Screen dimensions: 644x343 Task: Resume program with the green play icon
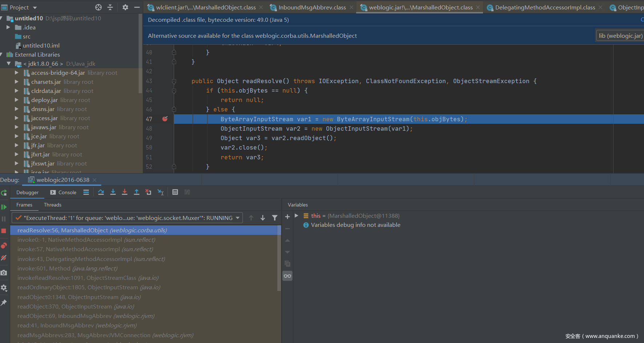[x=4, y=207]
